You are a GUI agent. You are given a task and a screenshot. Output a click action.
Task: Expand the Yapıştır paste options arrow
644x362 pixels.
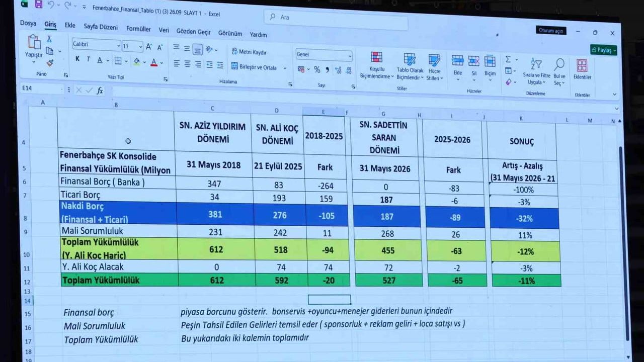click(x=34, y=62)
